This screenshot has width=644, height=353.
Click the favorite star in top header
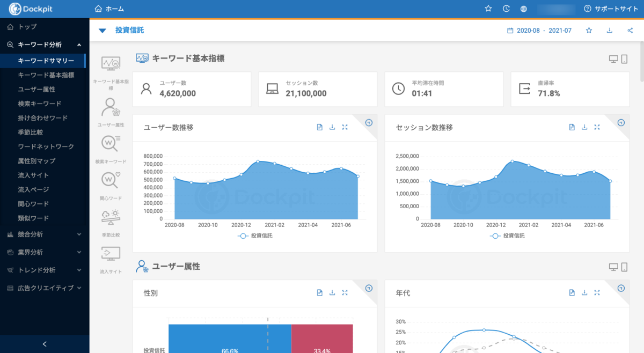488,9
